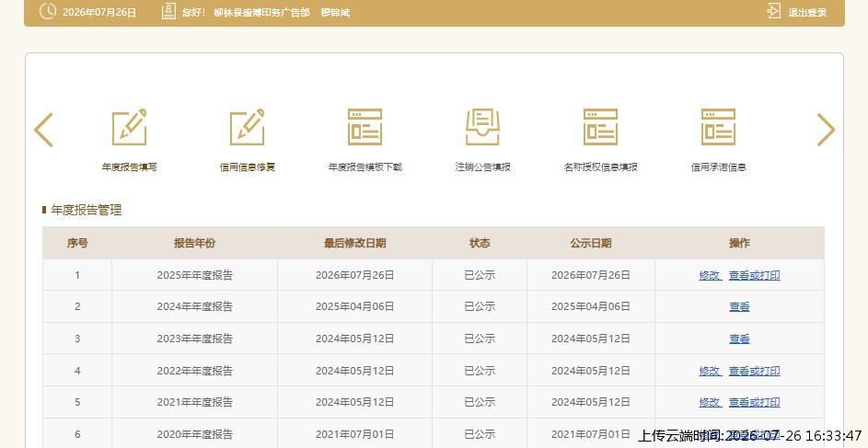Open the 年度报告模板下载 icon

click(x=365, y=127)
